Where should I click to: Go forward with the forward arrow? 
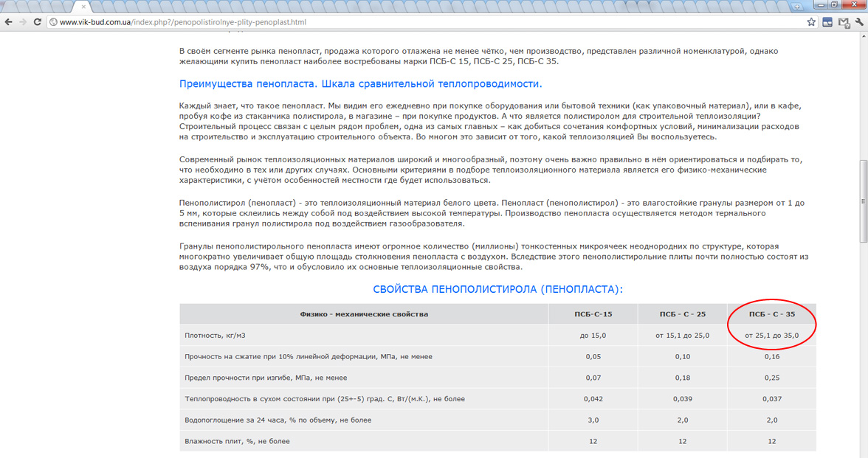(x=23, y=22)
